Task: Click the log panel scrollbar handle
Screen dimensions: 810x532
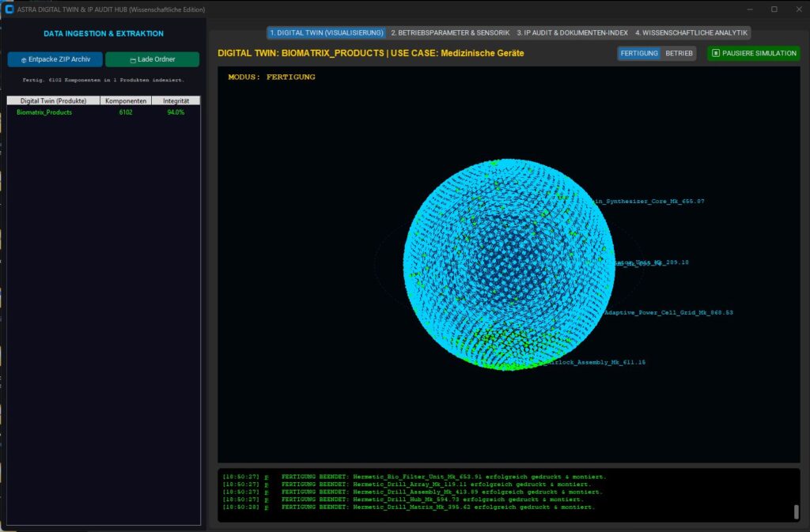Action: pyautogui.click(x=796, y=511)
